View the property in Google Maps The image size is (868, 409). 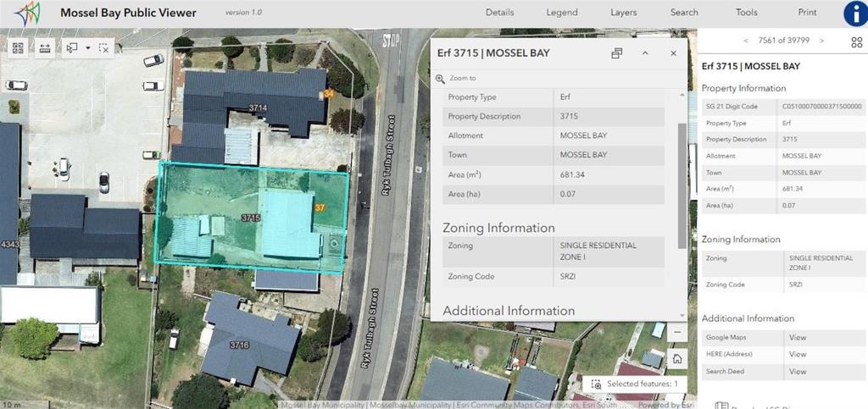[797, 337]
